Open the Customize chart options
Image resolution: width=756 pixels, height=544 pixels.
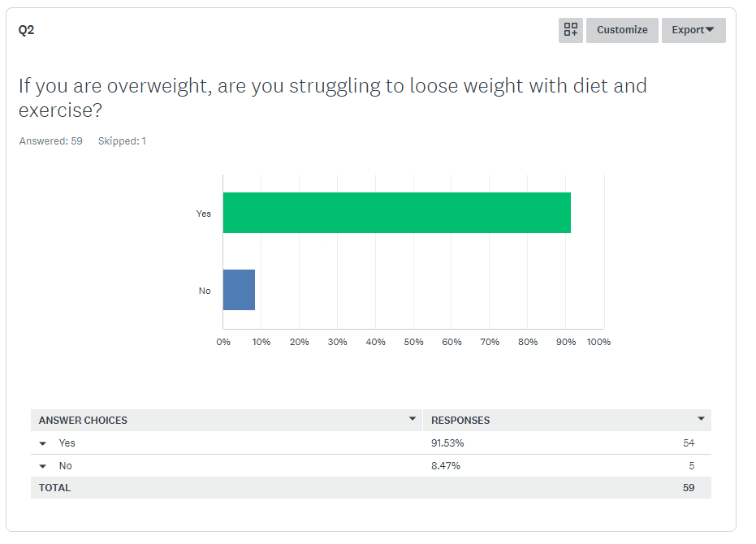[622, 30]
